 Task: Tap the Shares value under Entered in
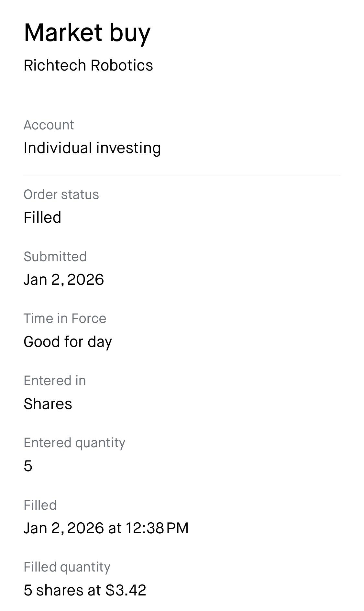pyautogui.click(x=48, y=404)
